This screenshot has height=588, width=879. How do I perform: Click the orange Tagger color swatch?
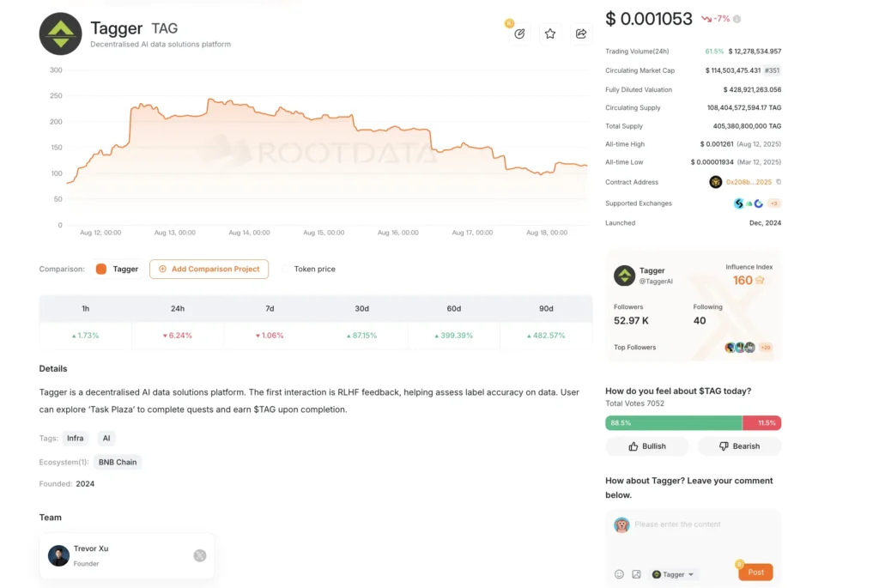(101, 269)
